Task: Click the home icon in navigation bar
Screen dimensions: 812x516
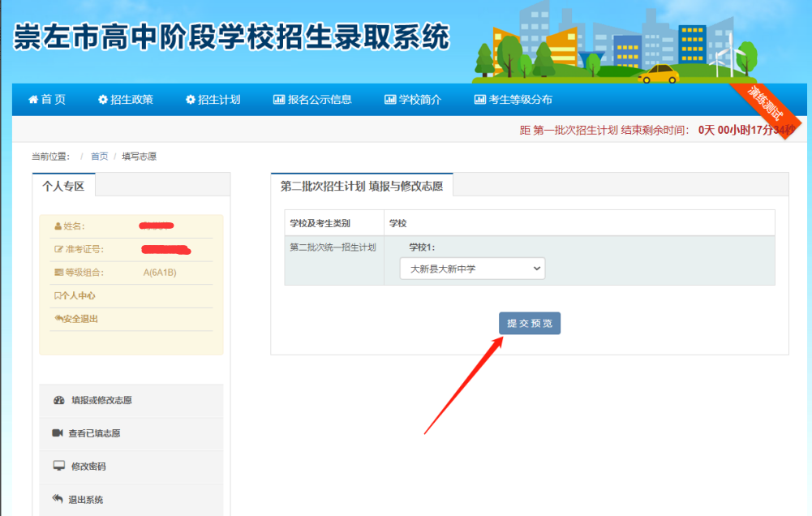Action: [x=33, y=100]
